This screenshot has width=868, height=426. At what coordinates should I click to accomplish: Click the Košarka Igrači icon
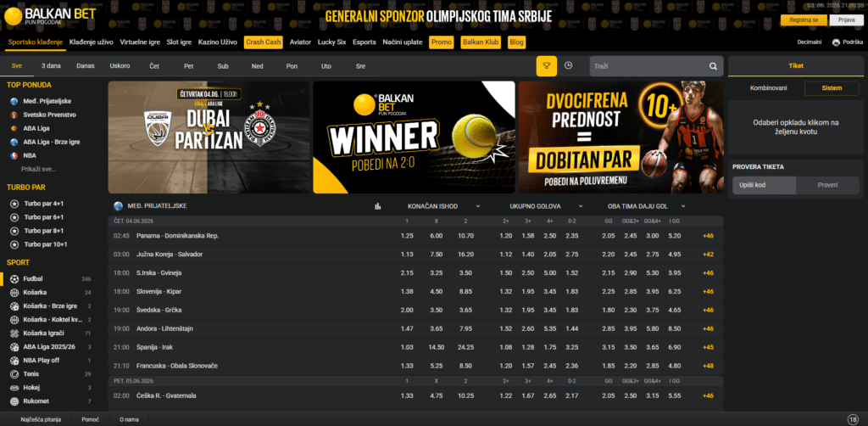14,334
